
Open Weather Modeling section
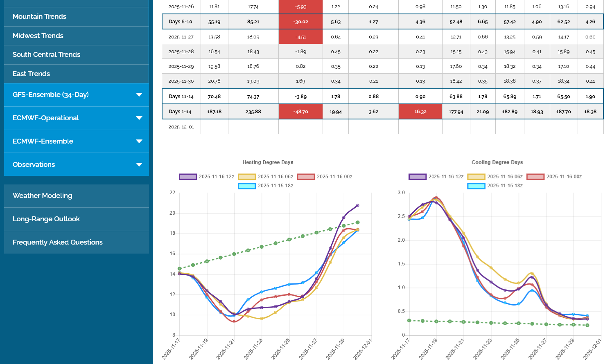[42, 196]
